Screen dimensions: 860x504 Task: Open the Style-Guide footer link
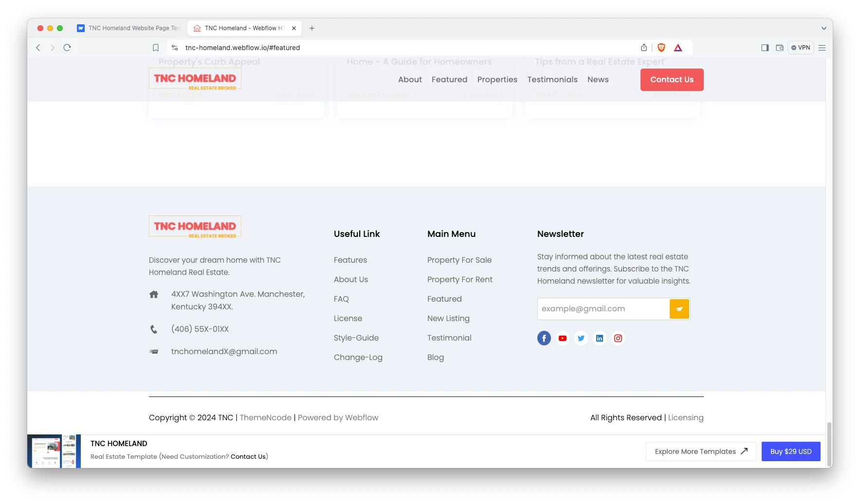click(356, 338)
